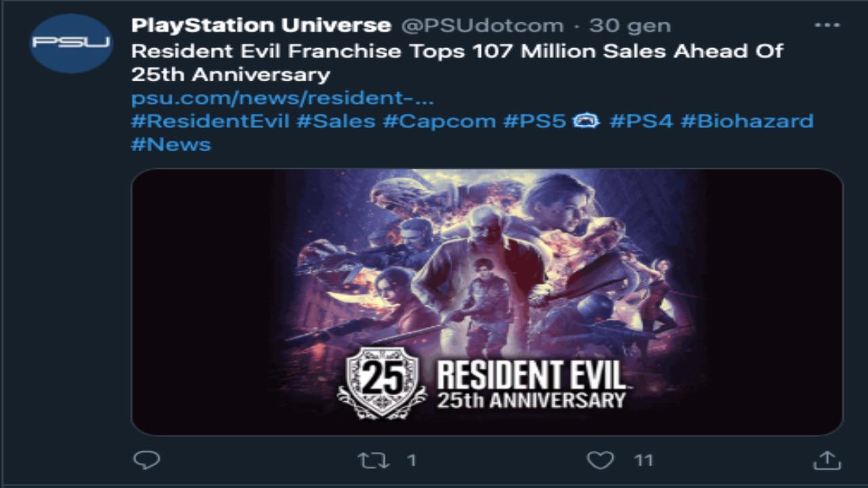Screen dimensions: 868x488
Task: Open the #PS5 hashtag
Action: 534,121
